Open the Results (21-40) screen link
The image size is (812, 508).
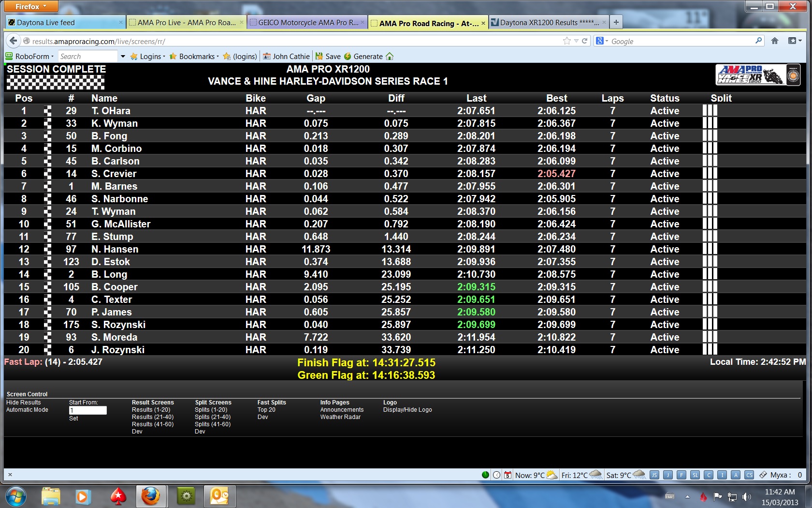(x=152, y=417)
